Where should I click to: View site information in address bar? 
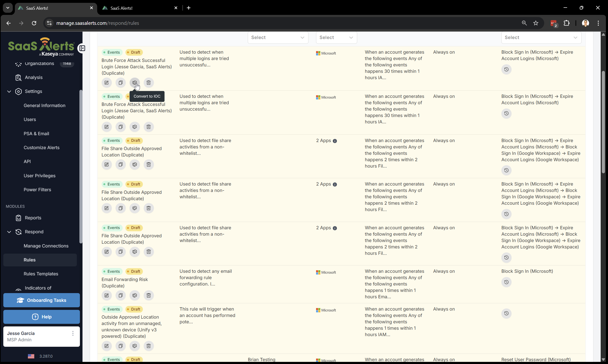(x=49, y=23)
